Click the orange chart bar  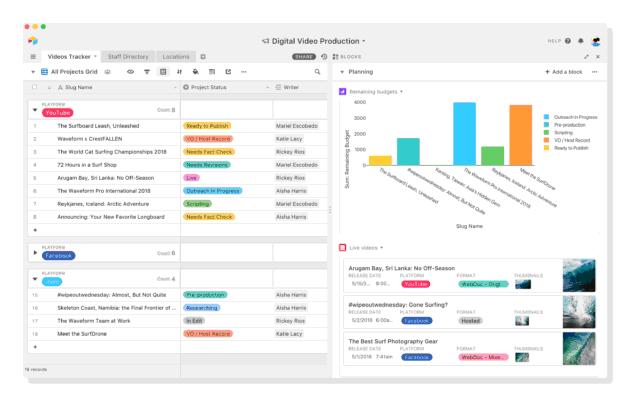pos(521,135)
